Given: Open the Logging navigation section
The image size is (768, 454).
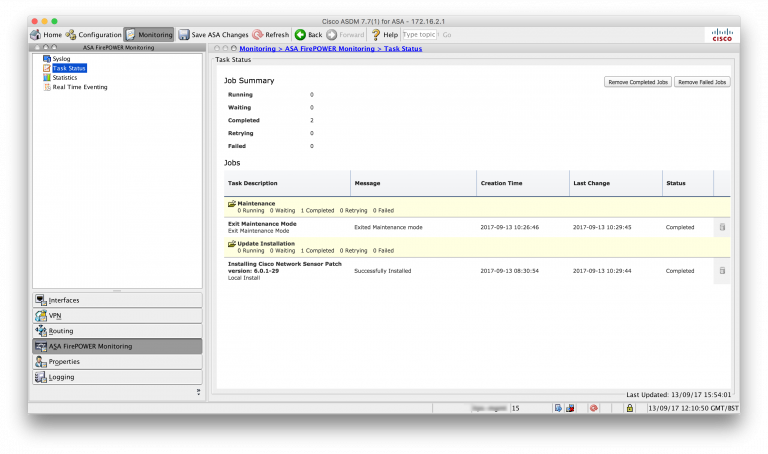Looking at the screenshot, I should (118, 377).
